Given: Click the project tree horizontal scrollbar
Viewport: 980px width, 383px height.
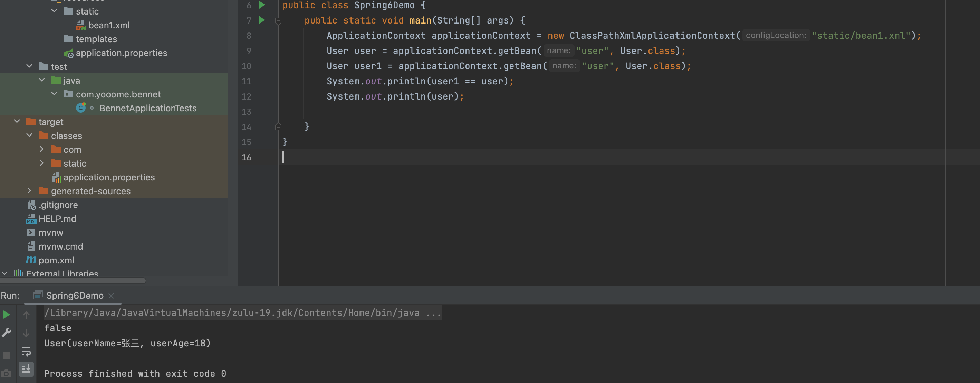Looking at the screenshot, I should tap(72, 281).
